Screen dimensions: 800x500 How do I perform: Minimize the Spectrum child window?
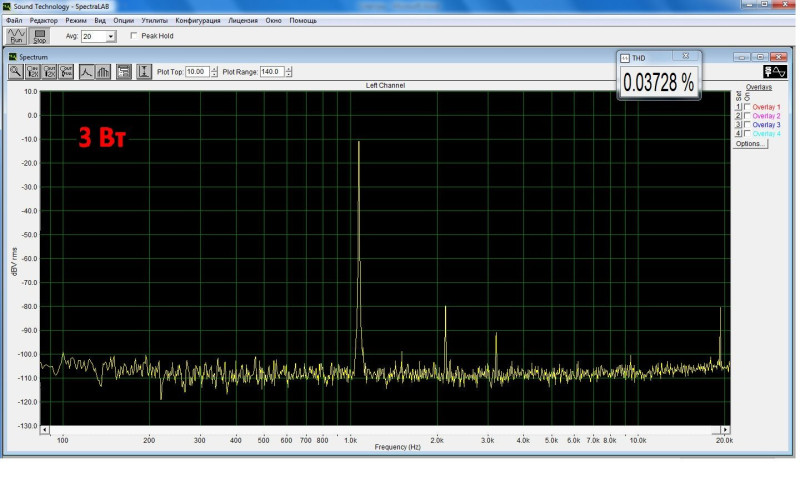pos(742,57)
